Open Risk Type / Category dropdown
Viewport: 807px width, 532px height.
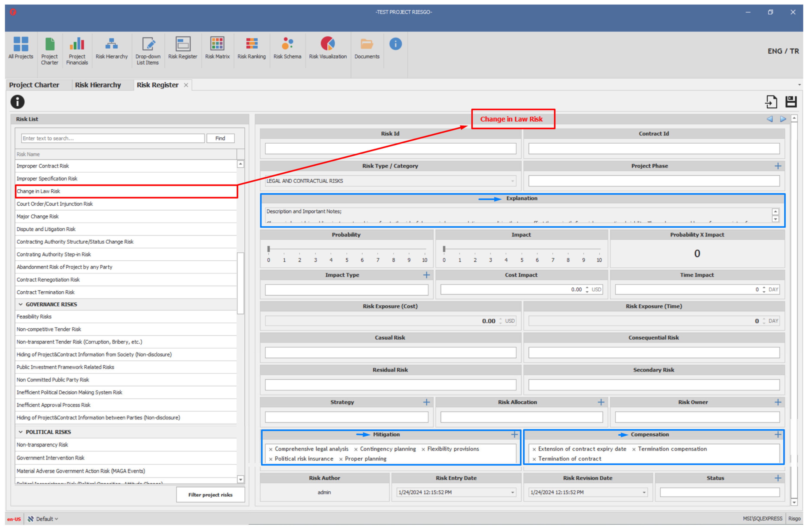(x=512, y=181)
